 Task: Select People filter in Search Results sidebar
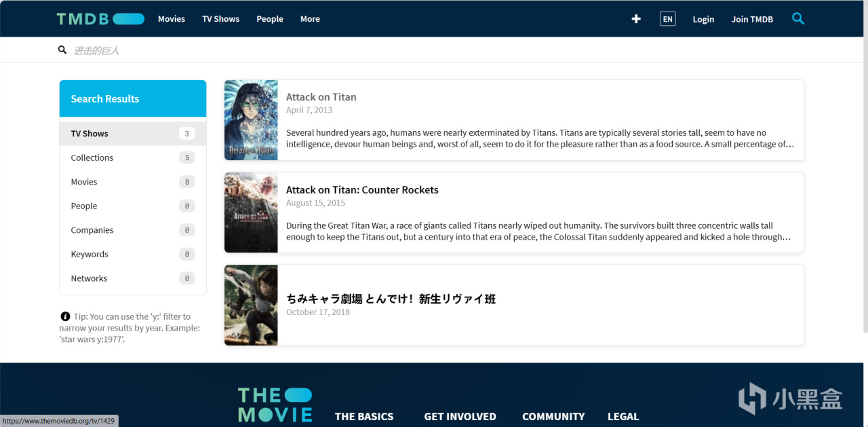[x=133, y=206]
